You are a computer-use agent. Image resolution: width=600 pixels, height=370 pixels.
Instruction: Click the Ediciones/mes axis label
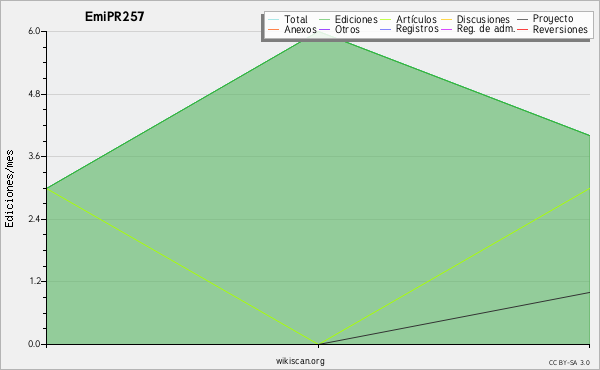tap(9, 189)
